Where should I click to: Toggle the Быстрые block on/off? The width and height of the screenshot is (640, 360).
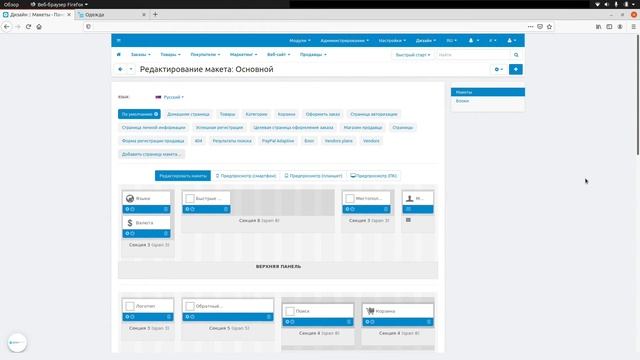point(192,209)
